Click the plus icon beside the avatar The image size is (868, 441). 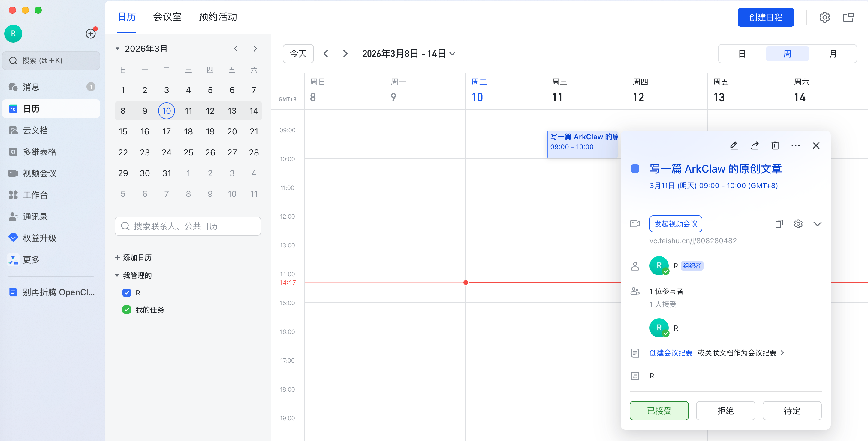tap(90, 34)
